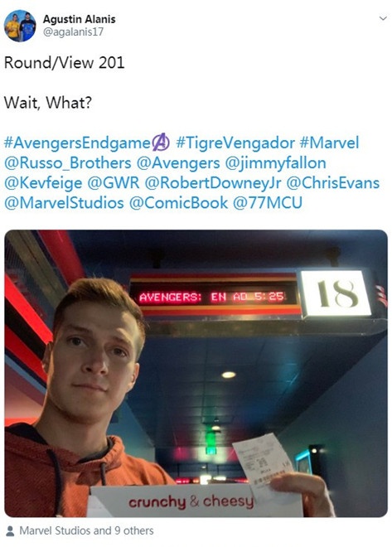Image resolution: width=392 pixels, height=547 pixels.
Task: Open Agustin Alanis display name link
Action: (x=80, y=19)
